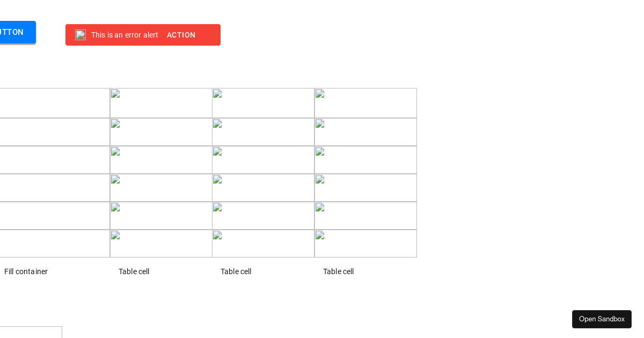The height and width of the screenshot is (338, 644).
Task: Click the rightmost 'Table cell' label
Action: tap(338, 271)
